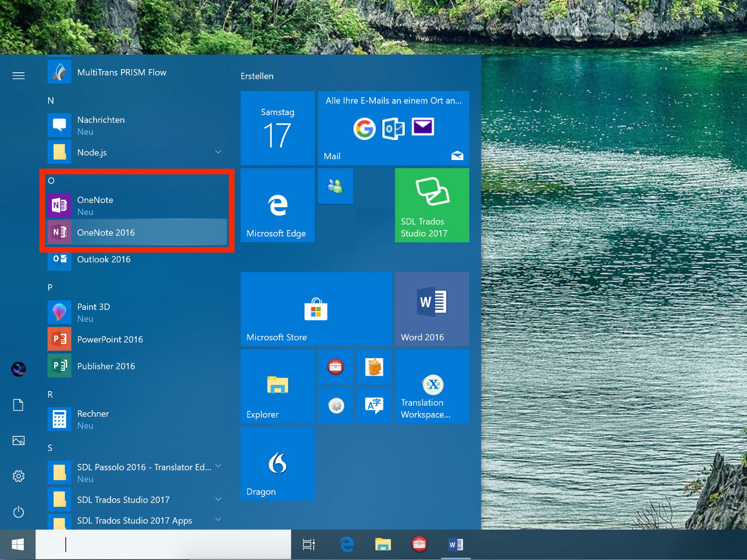747x560 pixels.
Task: Open SDL Trados Studio 2017 folder entry
Action: click(137, 499)
